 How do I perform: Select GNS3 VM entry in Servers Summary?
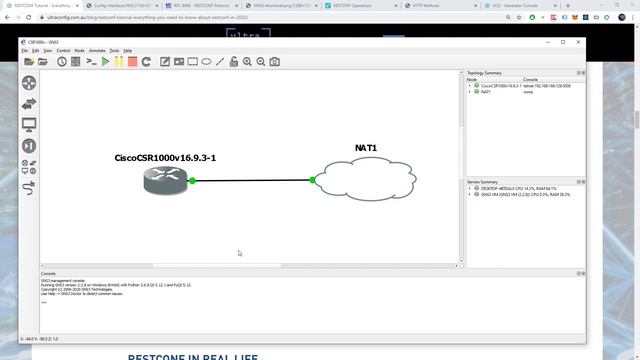click(526, 195)
